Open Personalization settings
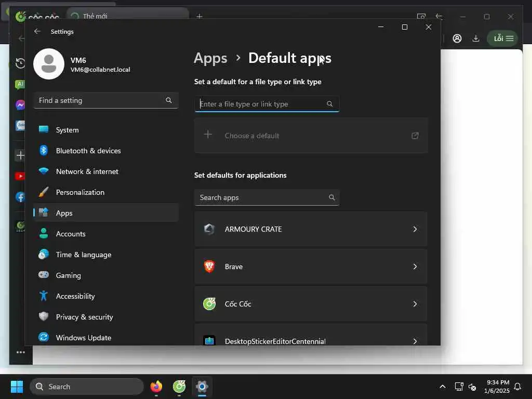 click(x=106, y=192)
